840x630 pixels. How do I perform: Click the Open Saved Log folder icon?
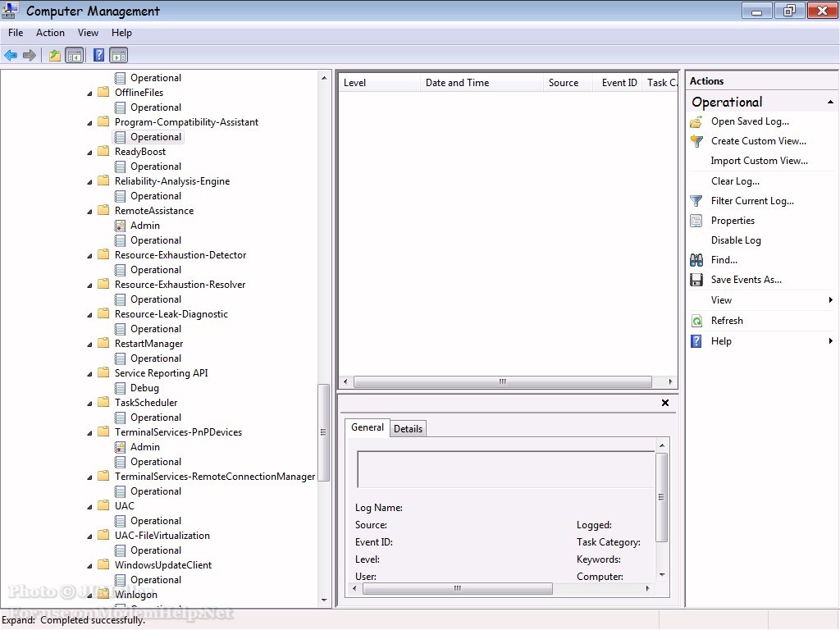[696, 121]
